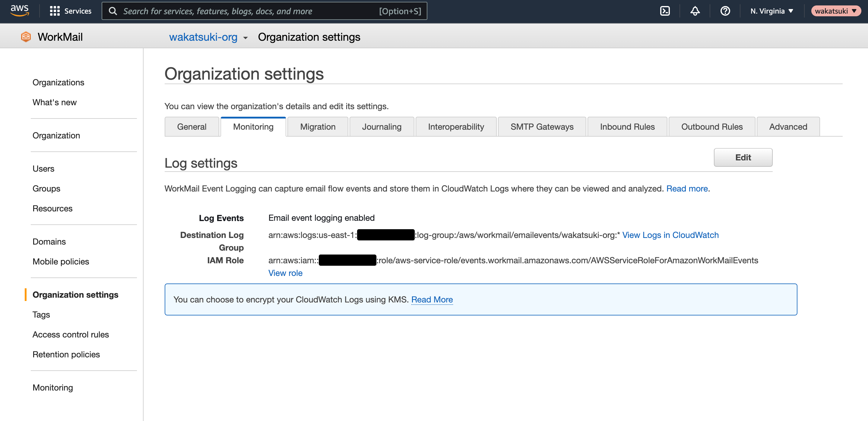Expand the wakatsuki-org organization selector
868x421 pixels.
pos(208,37)
